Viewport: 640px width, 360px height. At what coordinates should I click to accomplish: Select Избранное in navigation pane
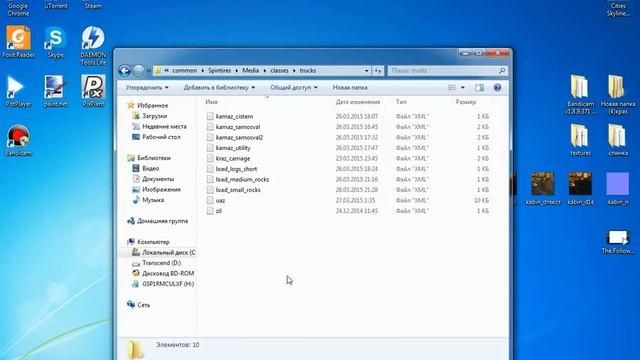tap(152, 105)
